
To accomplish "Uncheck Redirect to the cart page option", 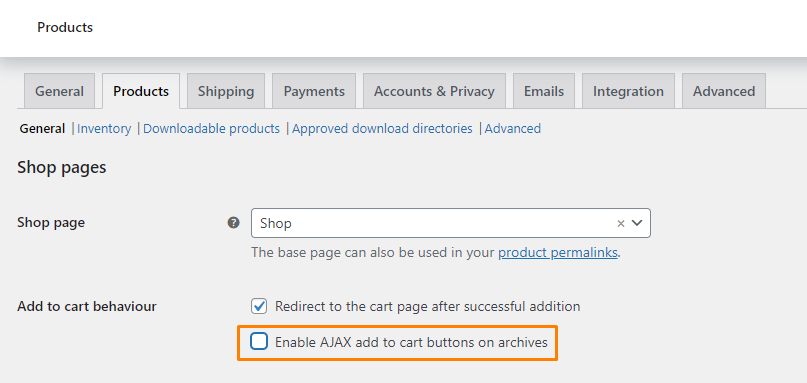I will (259, 306).
